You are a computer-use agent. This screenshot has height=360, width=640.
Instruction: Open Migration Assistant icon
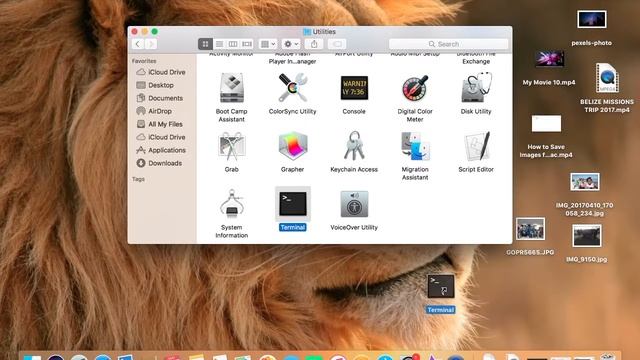[415, 146]
